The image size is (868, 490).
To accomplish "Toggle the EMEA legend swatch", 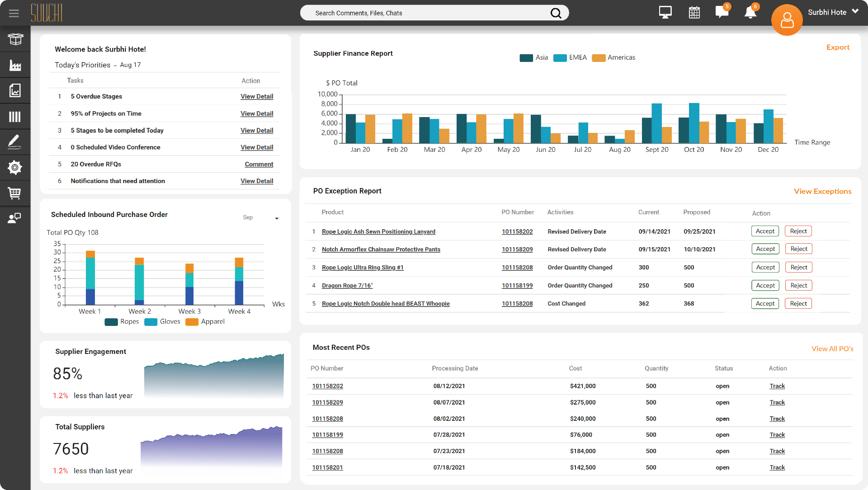I will (x=560, y=58).
